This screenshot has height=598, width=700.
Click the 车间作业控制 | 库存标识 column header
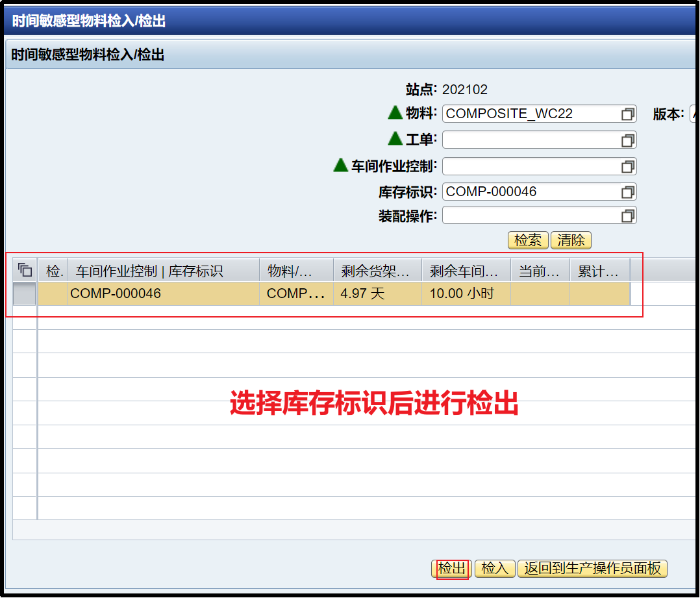164,271
